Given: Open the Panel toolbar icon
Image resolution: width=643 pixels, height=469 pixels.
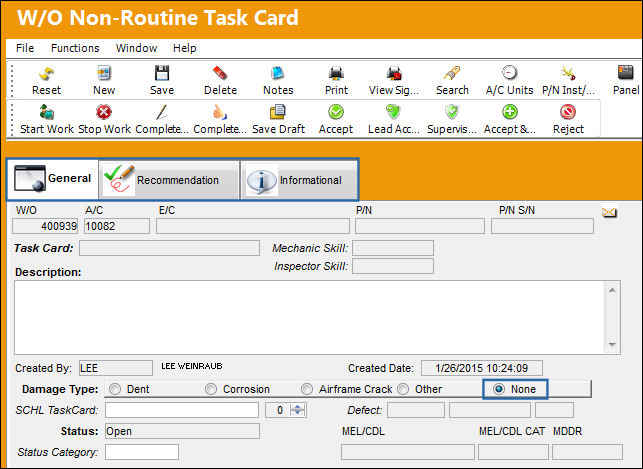Looking at the screenshot, I should (625, 73).
